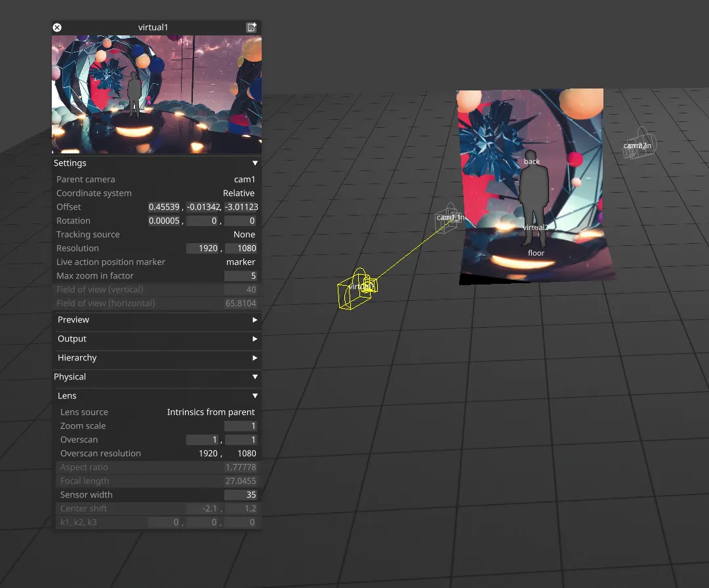Close the virtual1 panel with the X icon
Screen dimensions: 709x588
(57, 28)
